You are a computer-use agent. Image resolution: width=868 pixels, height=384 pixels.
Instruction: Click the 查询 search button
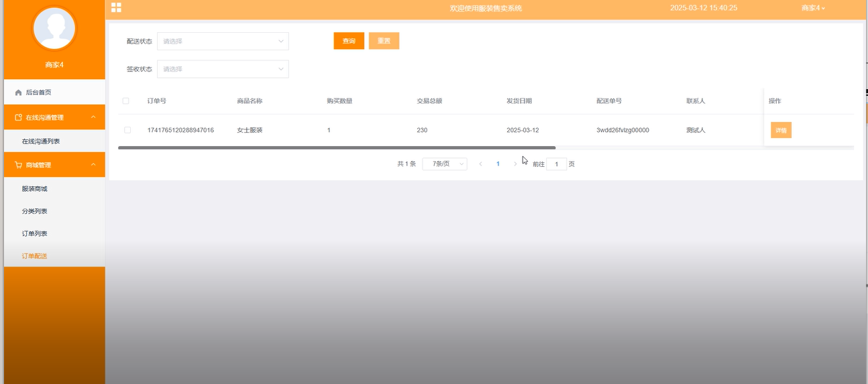point(349,41)
